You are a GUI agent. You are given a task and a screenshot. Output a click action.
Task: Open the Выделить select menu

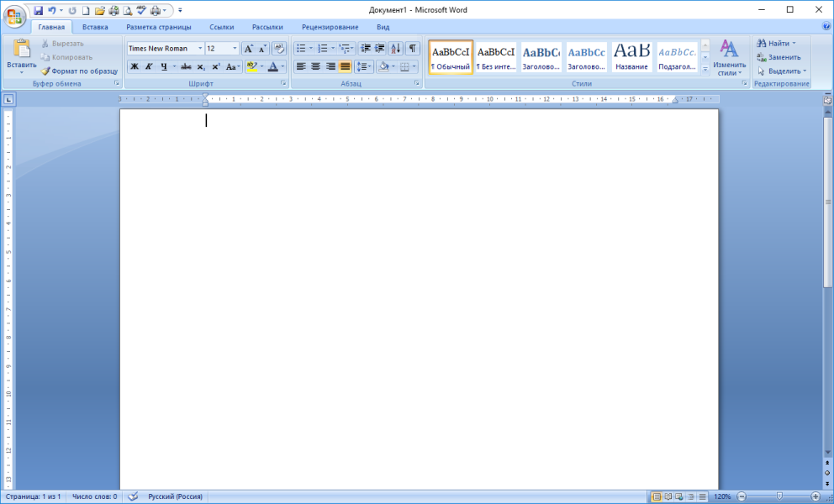pyautogui.click(x=782, y=71)
